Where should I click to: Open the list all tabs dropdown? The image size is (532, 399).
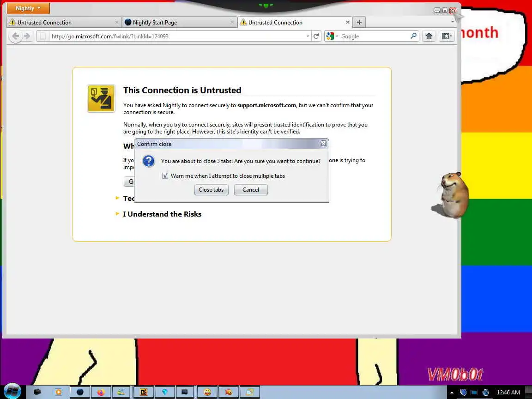(453, 22)
